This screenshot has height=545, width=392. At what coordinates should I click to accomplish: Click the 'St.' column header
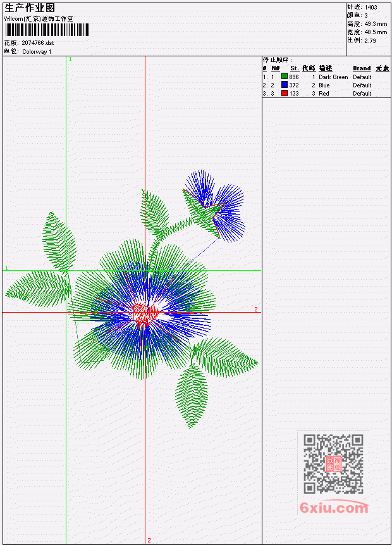coord(295,68)
